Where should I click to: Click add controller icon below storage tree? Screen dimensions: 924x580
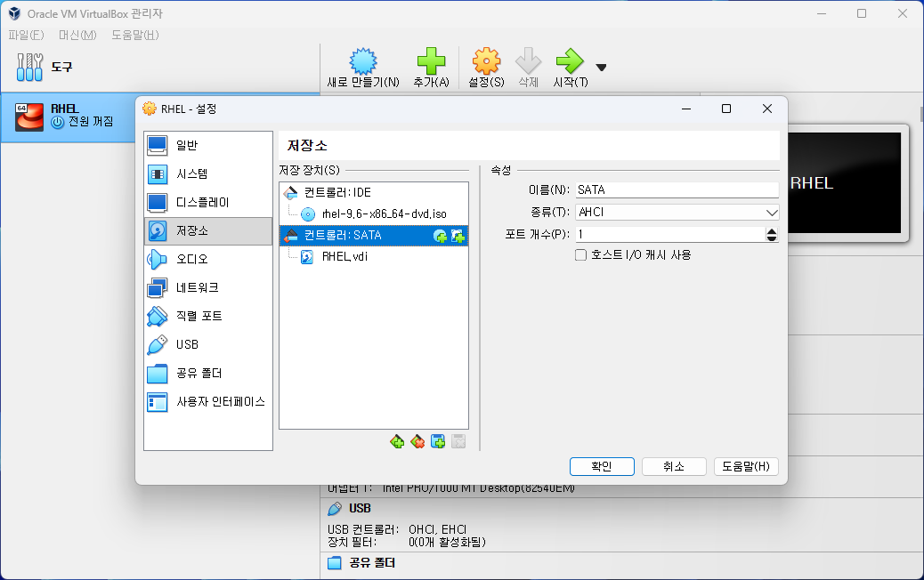(397, 441)
